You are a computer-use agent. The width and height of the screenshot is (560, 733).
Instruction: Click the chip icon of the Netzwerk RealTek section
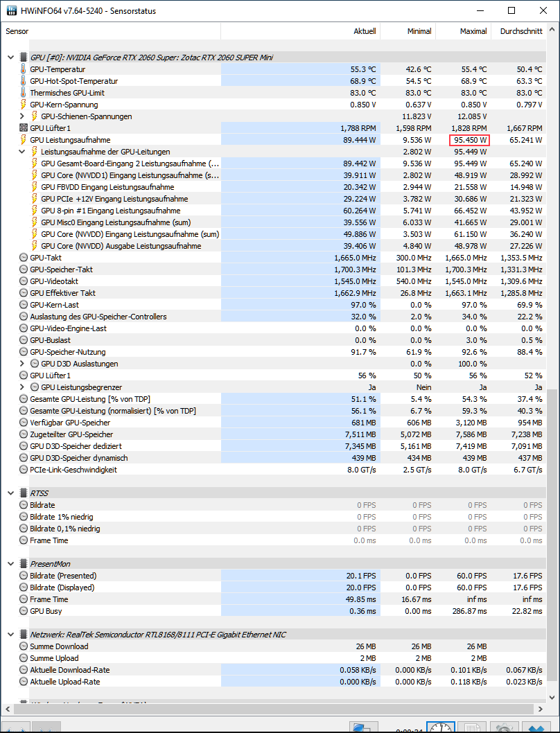[x=24, y=635]
